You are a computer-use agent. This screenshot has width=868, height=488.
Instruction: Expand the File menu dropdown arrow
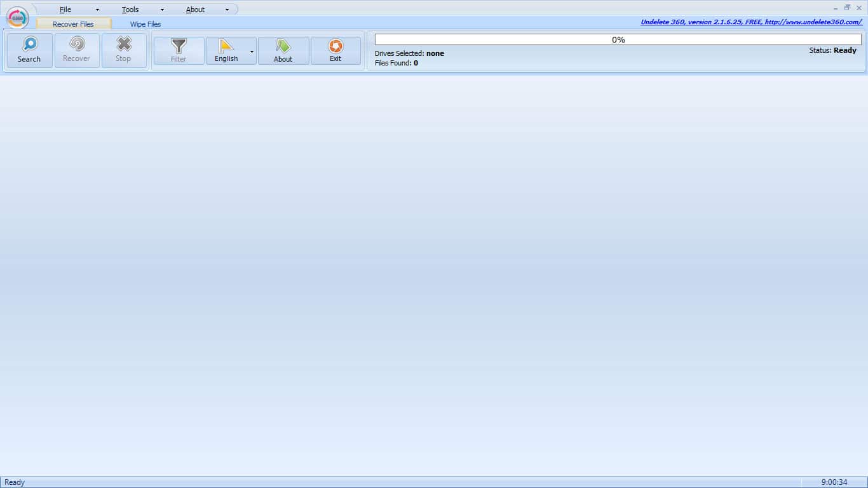click(97, 10)
